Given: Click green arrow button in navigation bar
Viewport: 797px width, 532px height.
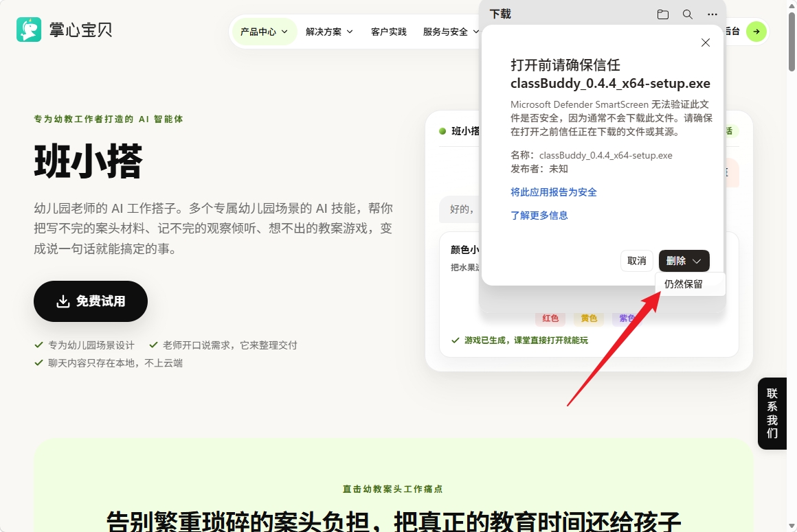Looking at the screenshot, I should 756,32.
